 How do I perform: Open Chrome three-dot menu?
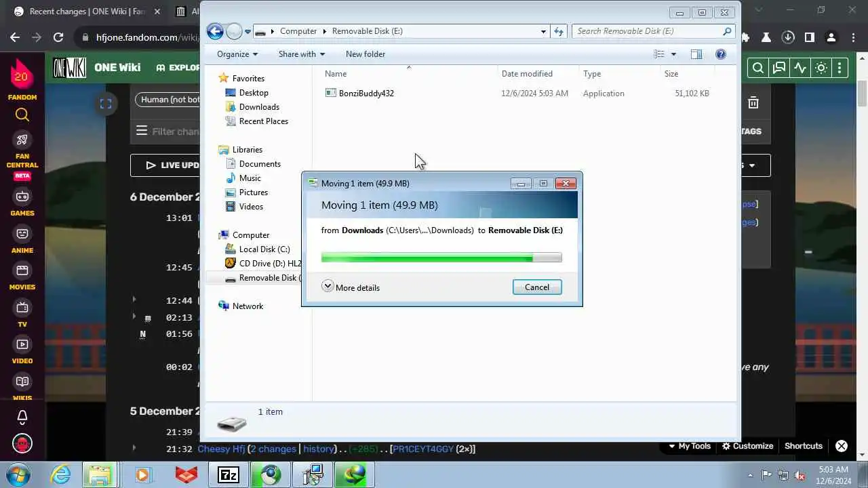pyautogui.click(x=853, y=37)
